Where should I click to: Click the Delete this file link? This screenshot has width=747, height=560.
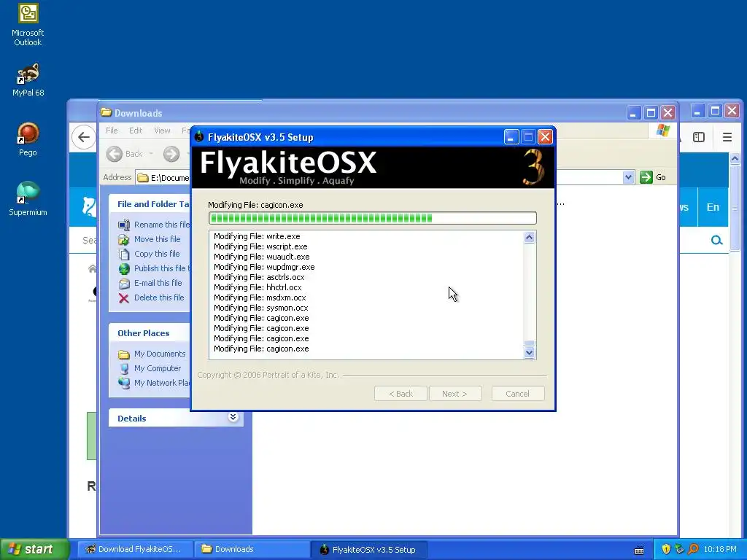159,297
